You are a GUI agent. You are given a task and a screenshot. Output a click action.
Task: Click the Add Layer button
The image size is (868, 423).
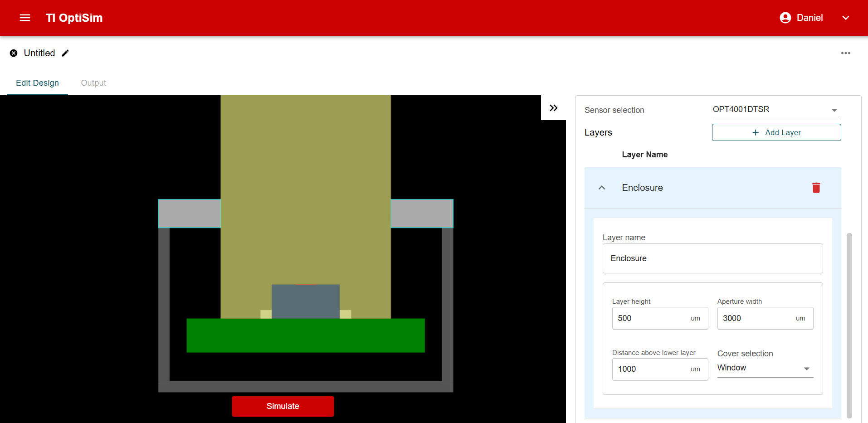(x=776, y=132)
